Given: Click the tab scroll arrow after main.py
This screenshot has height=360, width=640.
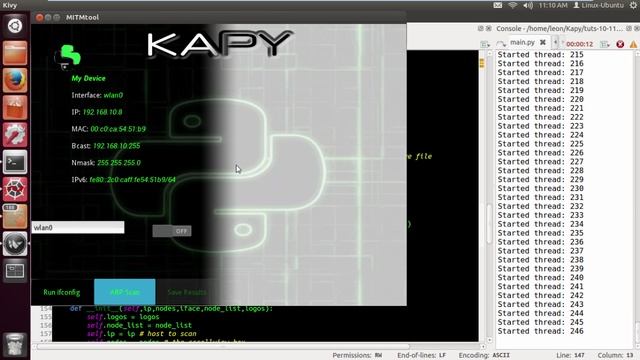Looking at the screenshot, I should (555, 42).
